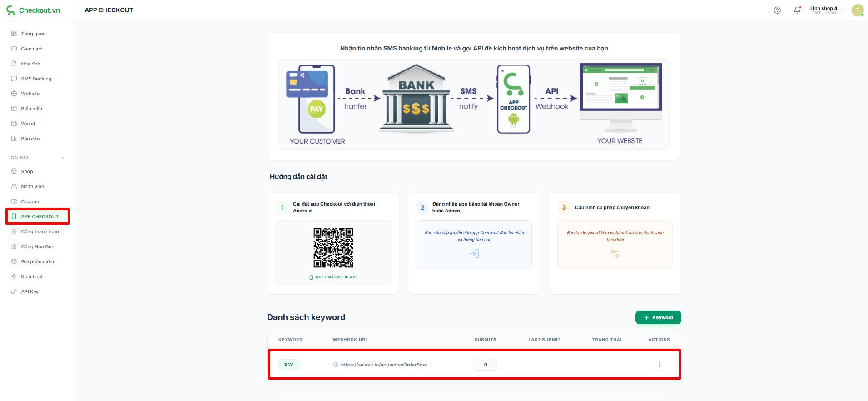The width and height of the screenshot is (868, 401).
Task: Click the settings sliders icon in step 3
Action: [615, 254]
